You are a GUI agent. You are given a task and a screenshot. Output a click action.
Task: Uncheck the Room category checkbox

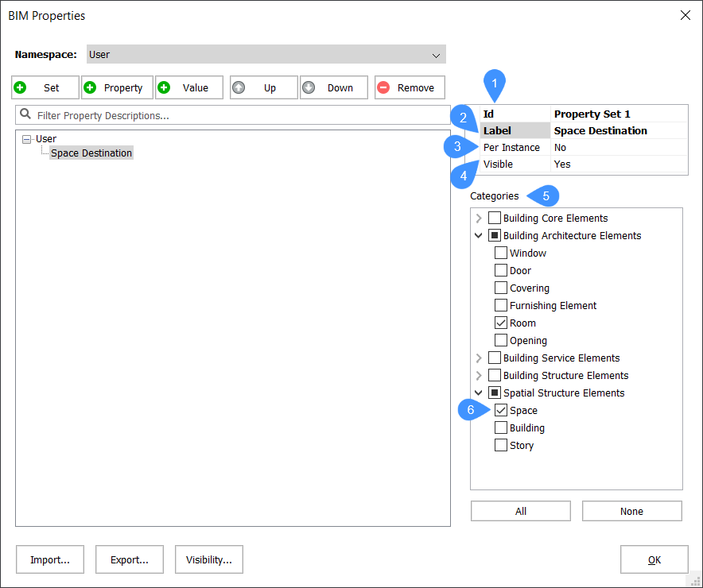click(x=501, y=323)
